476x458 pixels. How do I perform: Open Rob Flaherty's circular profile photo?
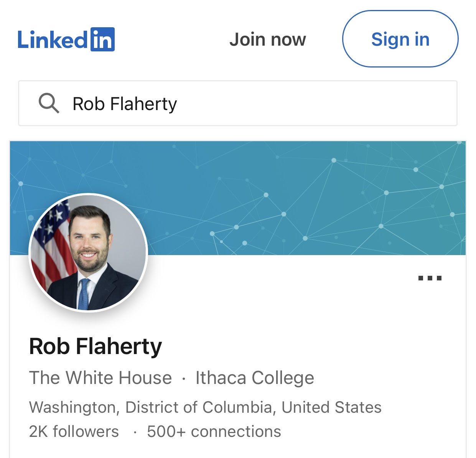pyautogui.click(x=88, y=253)
